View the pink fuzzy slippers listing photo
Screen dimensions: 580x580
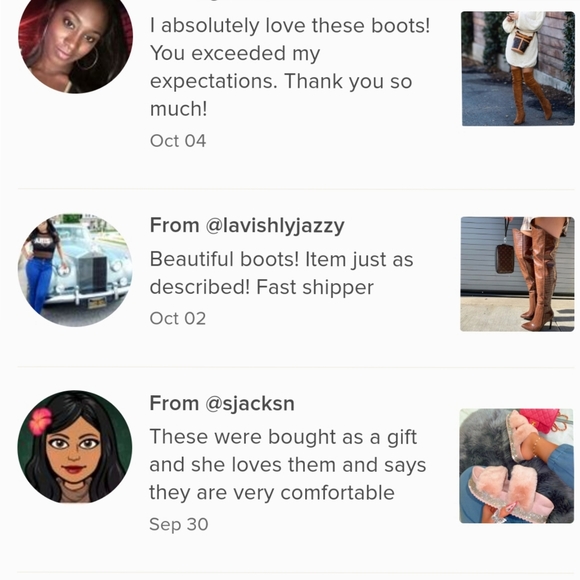(516, 466)
